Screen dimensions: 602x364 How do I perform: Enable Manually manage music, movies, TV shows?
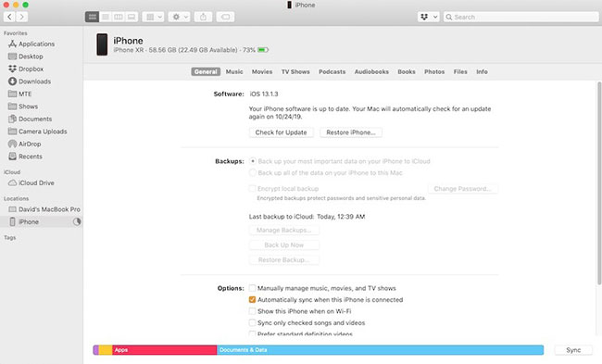pos(252,288)
